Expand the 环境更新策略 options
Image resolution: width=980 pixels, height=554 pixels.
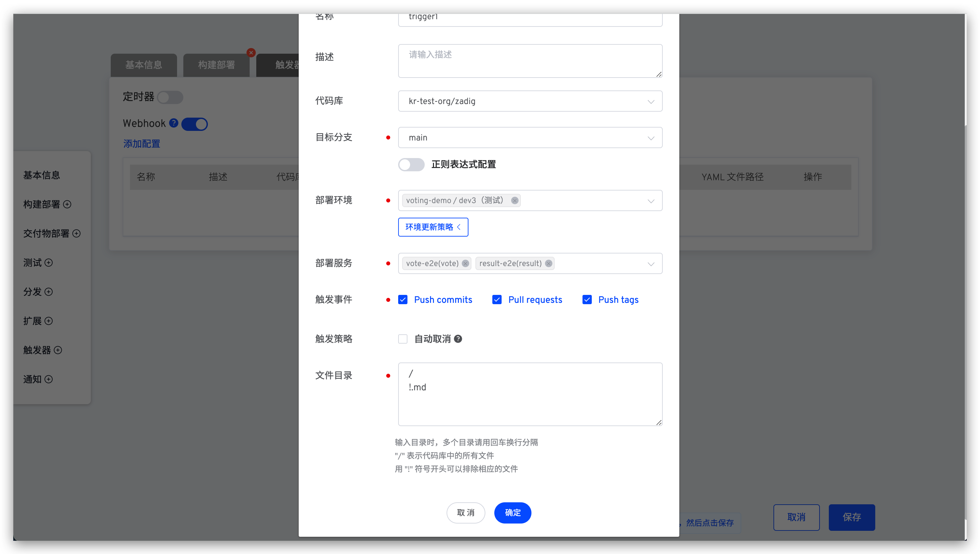[x=433, y=227]
